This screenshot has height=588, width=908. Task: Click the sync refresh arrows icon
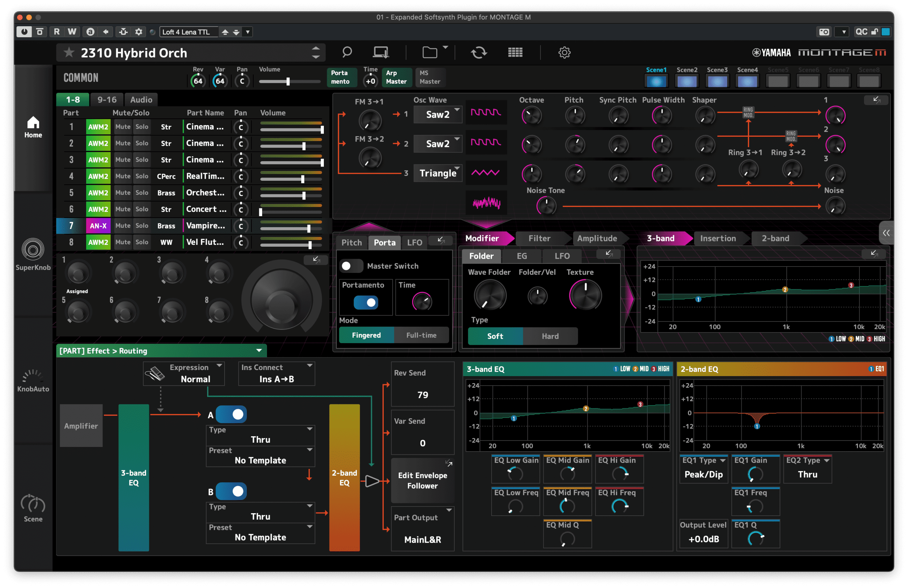coord(479,52)
